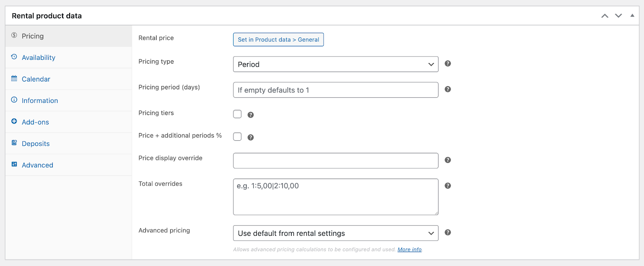644x266 pixels.
Task: Click the Total overrides label
Action: tap(160, 184)
